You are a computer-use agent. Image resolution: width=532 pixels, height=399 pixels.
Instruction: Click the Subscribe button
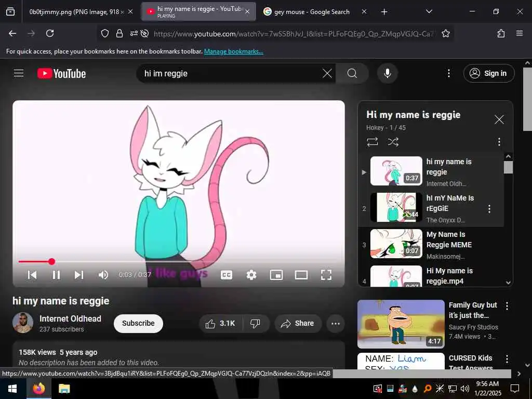pyautogui.click(x=138, y=323)
